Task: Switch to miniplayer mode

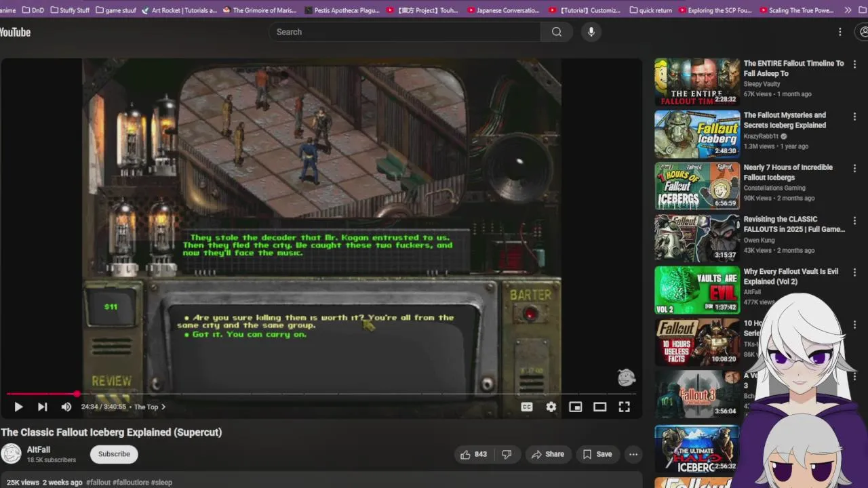Action: (x=575, y=407)
